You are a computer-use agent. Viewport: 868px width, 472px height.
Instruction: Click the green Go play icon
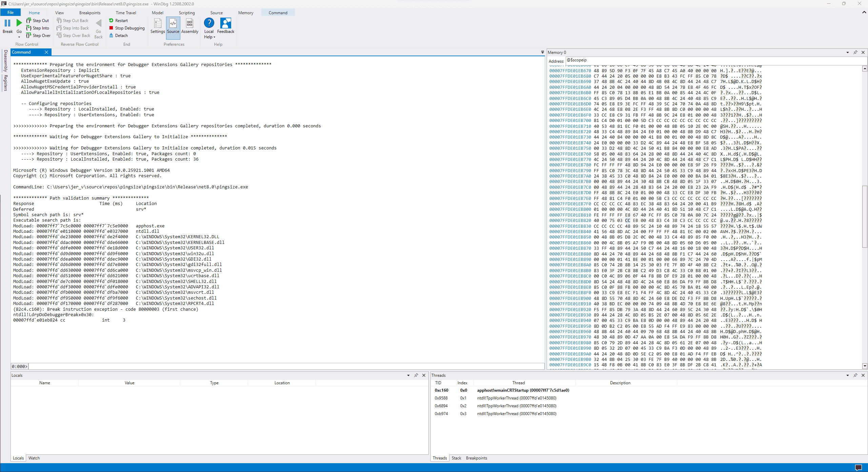click(19, 23)
